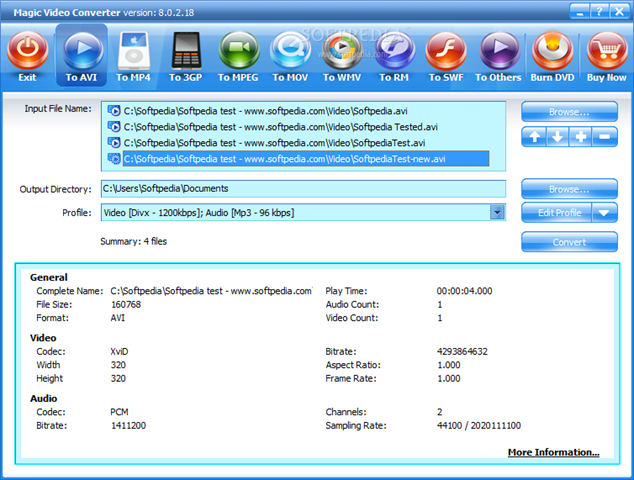
Task: Expand the Profile dropdown arrow
Action: point(497,212)
